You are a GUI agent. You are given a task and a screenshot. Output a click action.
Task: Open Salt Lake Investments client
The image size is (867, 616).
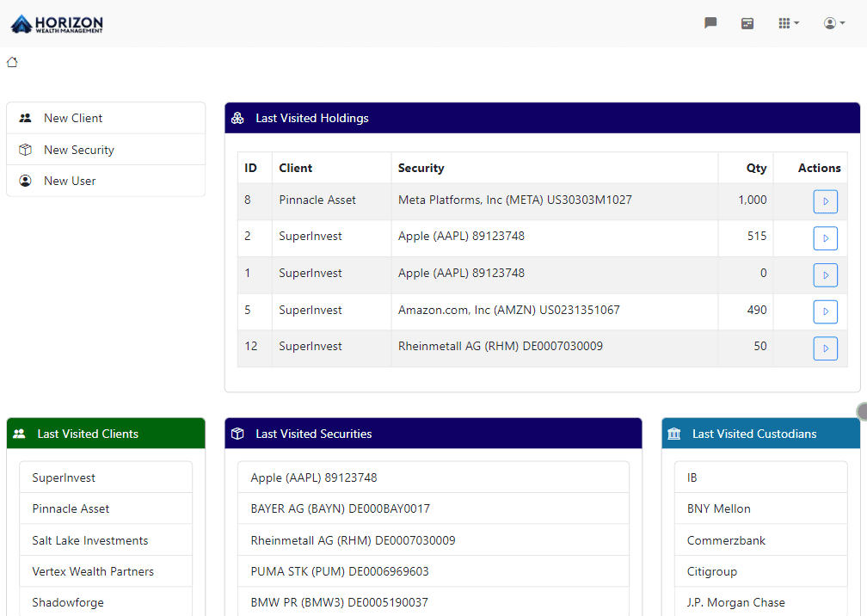tap(106, 540)
